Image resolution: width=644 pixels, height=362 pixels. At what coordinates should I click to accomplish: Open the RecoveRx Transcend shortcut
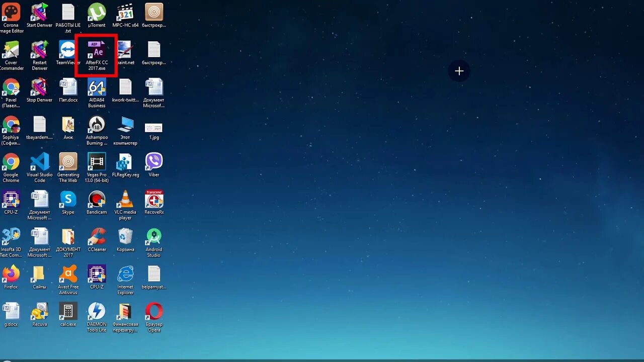pyautogui.click(x=154, y=203)
